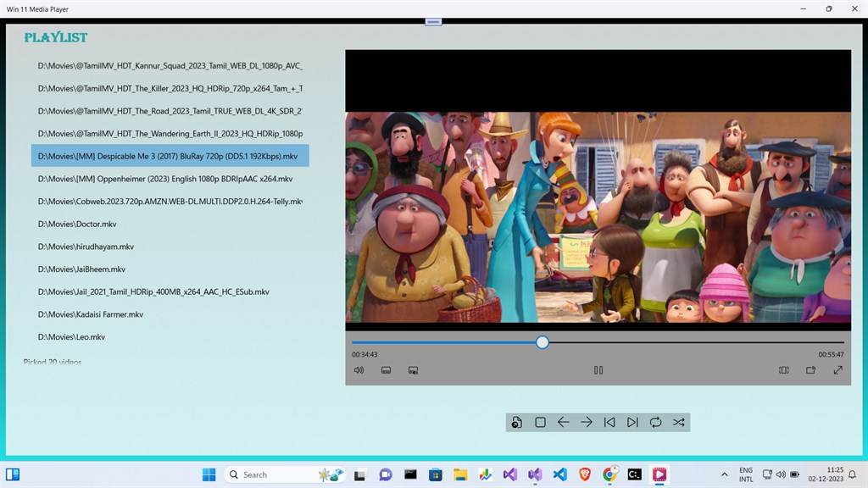This screenshot has height=488, width=868.
Task: Open the system volume tray icon
Action: click(781, 474)
